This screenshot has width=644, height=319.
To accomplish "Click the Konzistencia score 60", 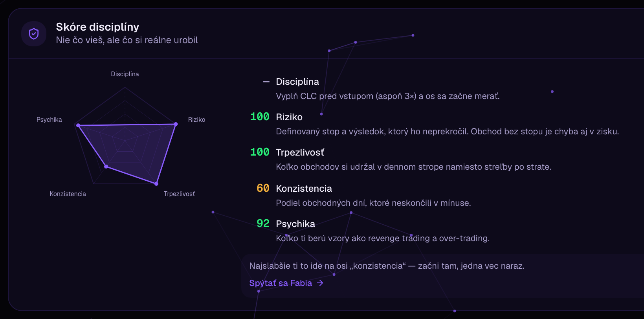I will (x=263, y=188).
